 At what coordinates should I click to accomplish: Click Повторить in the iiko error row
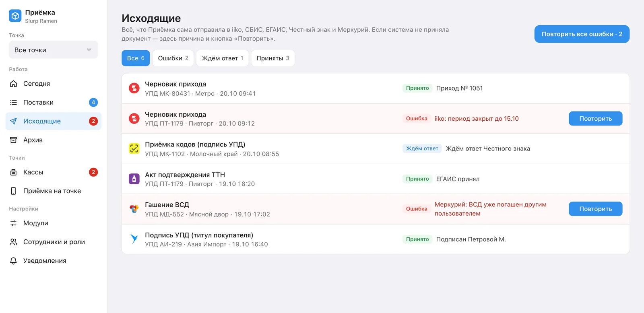pyautogui.click(x=595, y=119)
